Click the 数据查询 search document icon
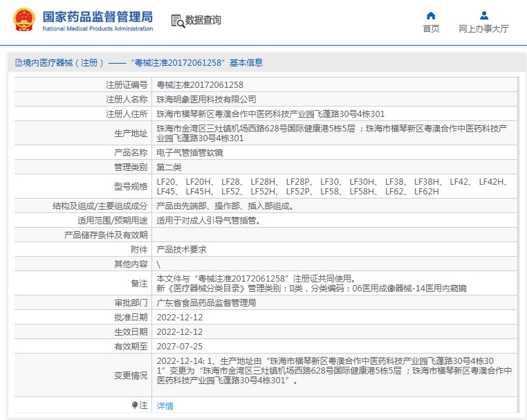527x420 pixels. coord(178,21)
